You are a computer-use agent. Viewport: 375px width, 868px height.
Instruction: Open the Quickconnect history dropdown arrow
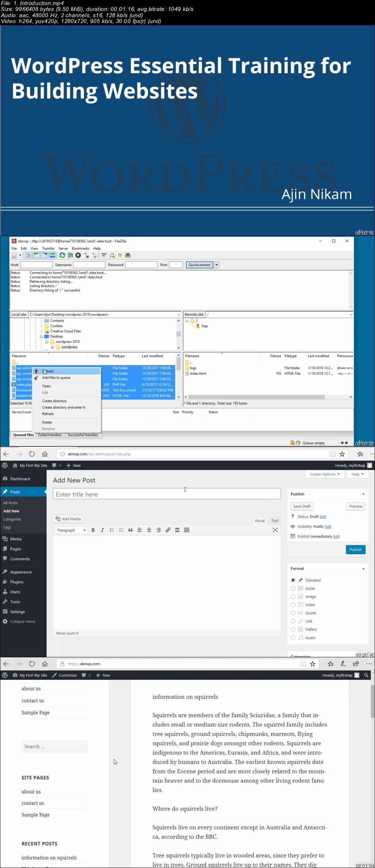[216, 265]
